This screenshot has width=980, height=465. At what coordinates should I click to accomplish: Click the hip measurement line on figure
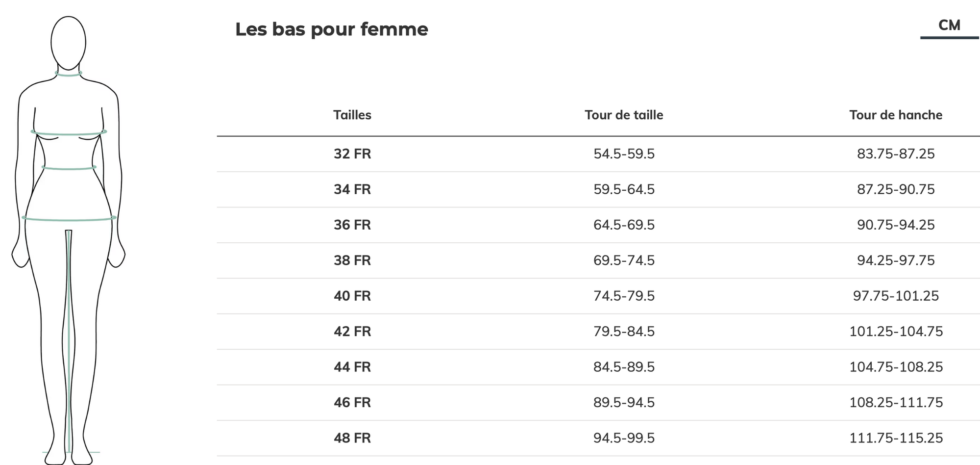click(x=69, y=218)
